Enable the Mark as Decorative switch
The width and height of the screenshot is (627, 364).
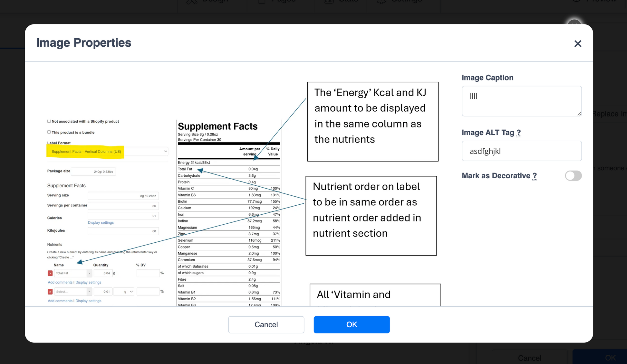click(573, 176)
